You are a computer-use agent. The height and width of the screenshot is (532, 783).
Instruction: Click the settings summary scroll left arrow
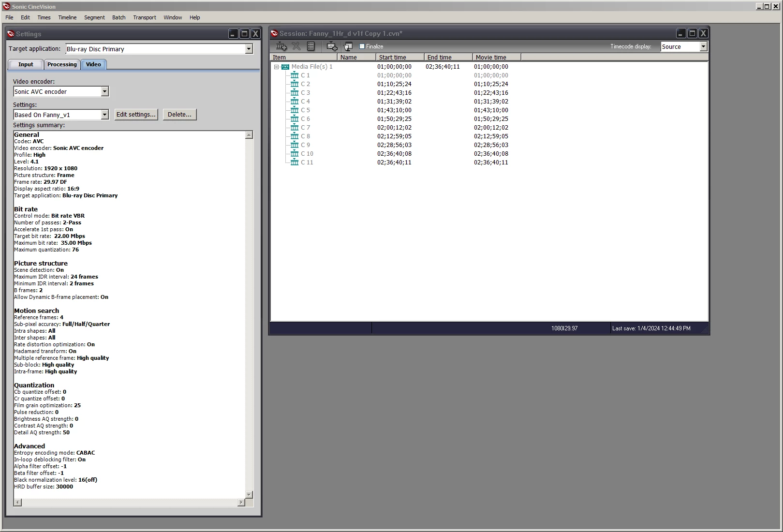click(18, 502)
